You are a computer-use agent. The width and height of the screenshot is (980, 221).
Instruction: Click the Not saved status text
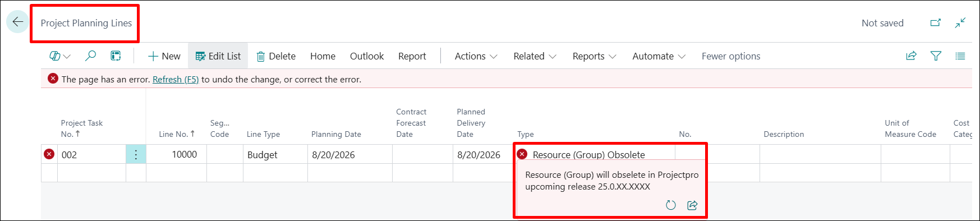point(882,23)
